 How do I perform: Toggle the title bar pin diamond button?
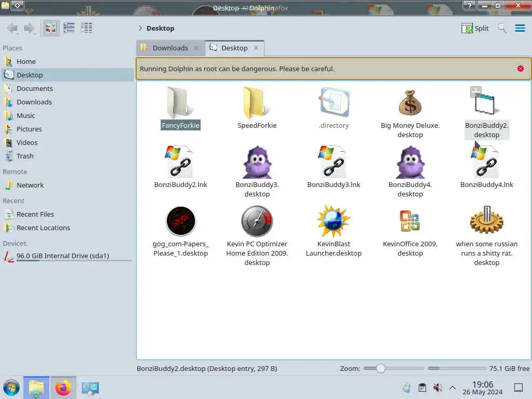(x=17, y=5)
